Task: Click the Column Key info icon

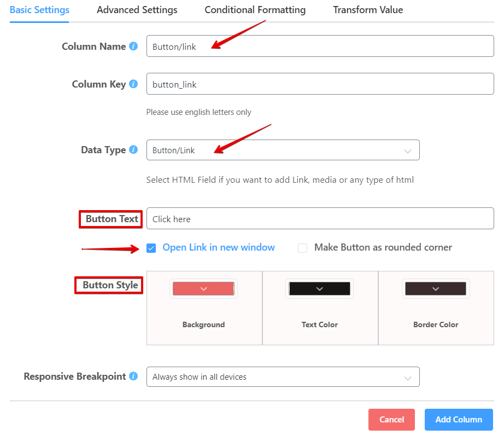Action: pyautogui.click(x=133, y=84)
